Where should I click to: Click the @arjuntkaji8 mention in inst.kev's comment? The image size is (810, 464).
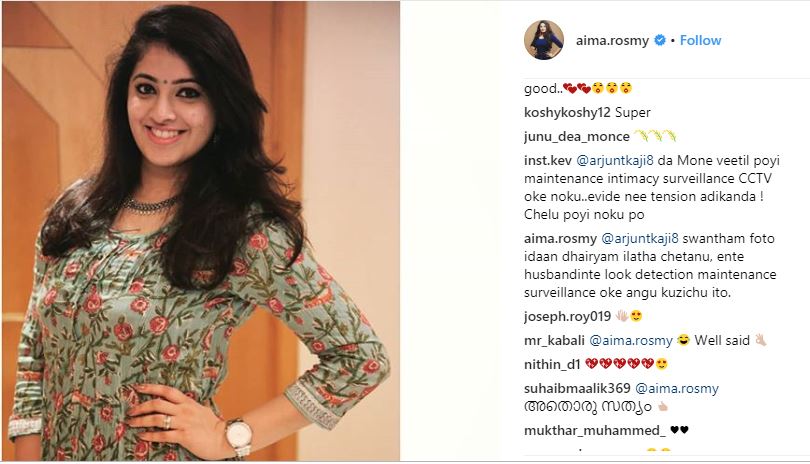tap(615, 161)
